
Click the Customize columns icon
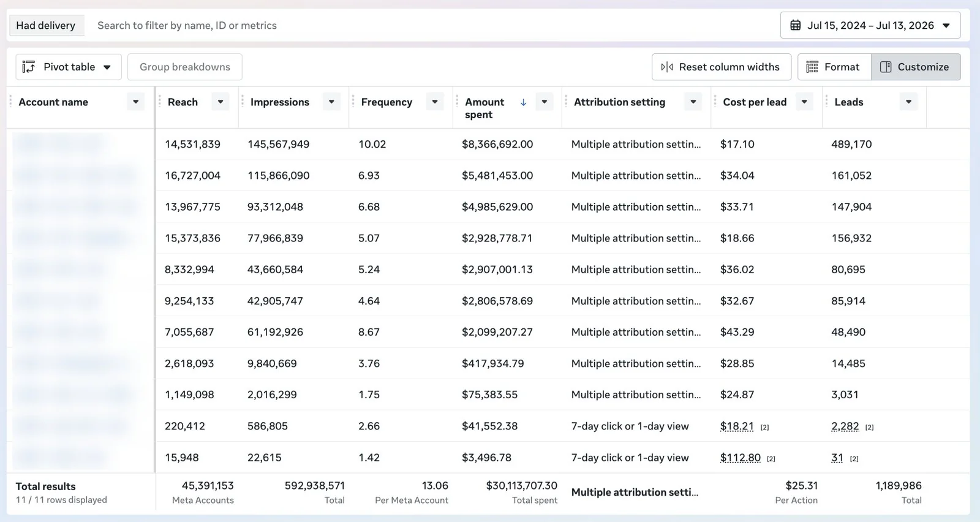(x=886, y=67)
